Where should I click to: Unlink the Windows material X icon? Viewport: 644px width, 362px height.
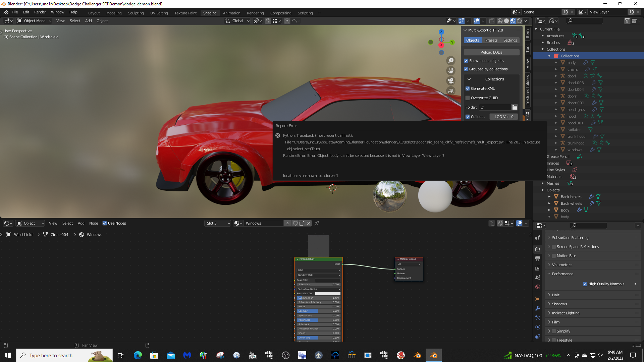click(x=309, y=223)
